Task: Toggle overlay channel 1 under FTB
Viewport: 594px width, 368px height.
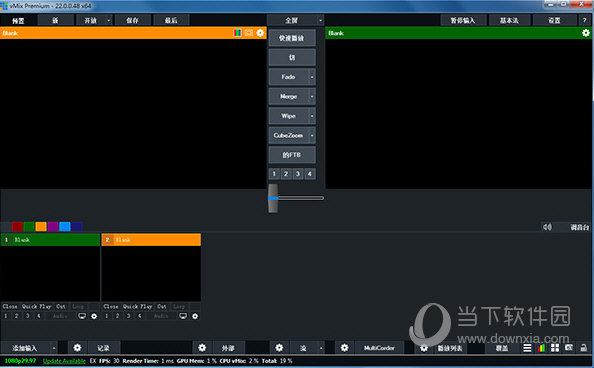Action: click(274, 174)
